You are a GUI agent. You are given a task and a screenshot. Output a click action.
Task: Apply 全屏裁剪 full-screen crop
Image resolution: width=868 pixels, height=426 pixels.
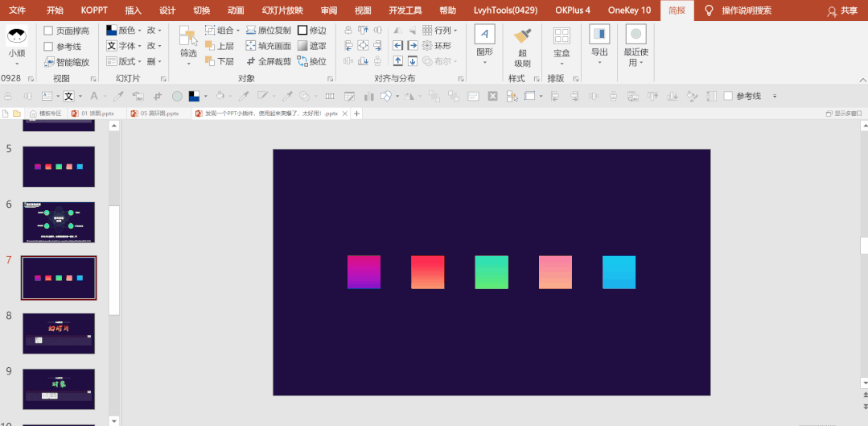tap(268, 61)
